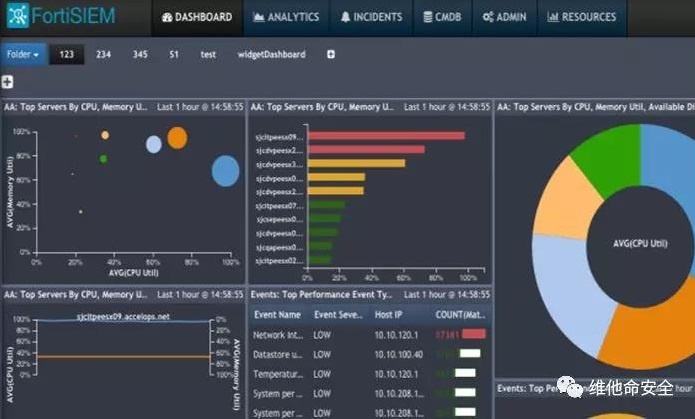695x419 pixels.
Task: Open the Resources tab
Action: coord(580,17)
